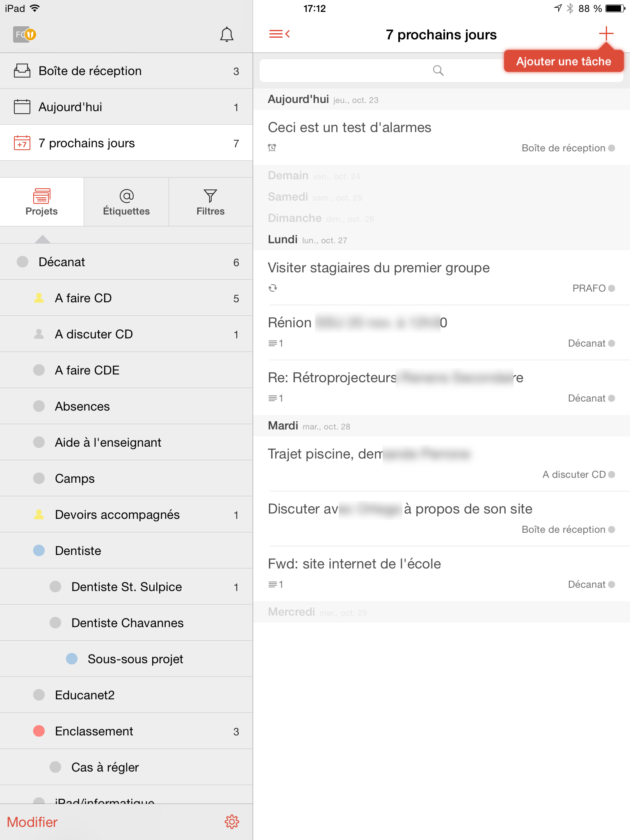
Task: Tap the Modifier button
Action: (x=32, y=822)
